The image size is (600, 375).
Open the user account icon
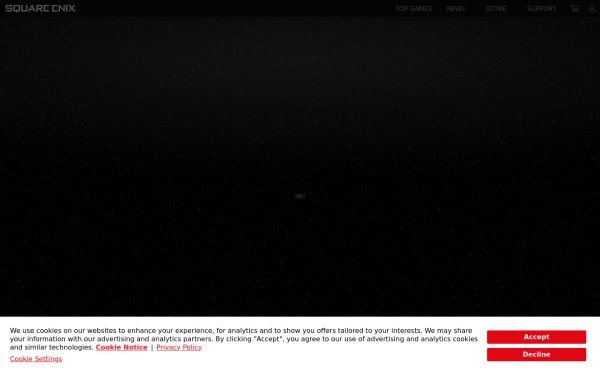point(592,8)
